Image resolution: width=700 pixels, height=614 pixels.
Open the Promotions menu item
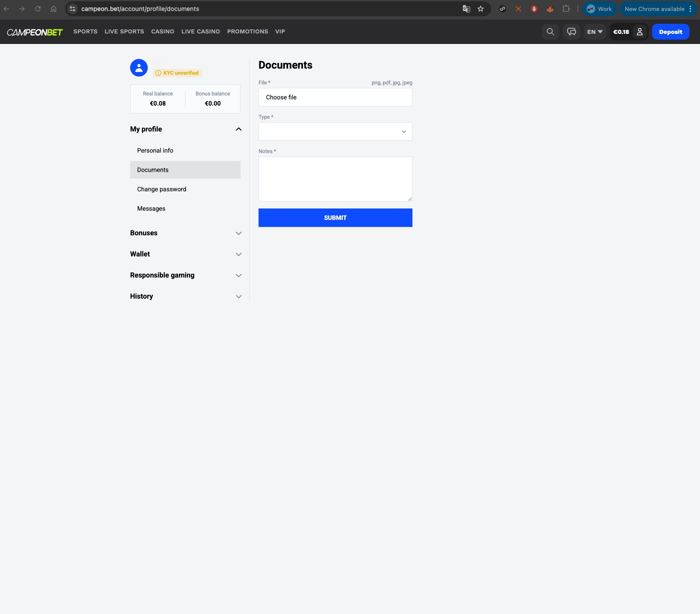(248, 32)
